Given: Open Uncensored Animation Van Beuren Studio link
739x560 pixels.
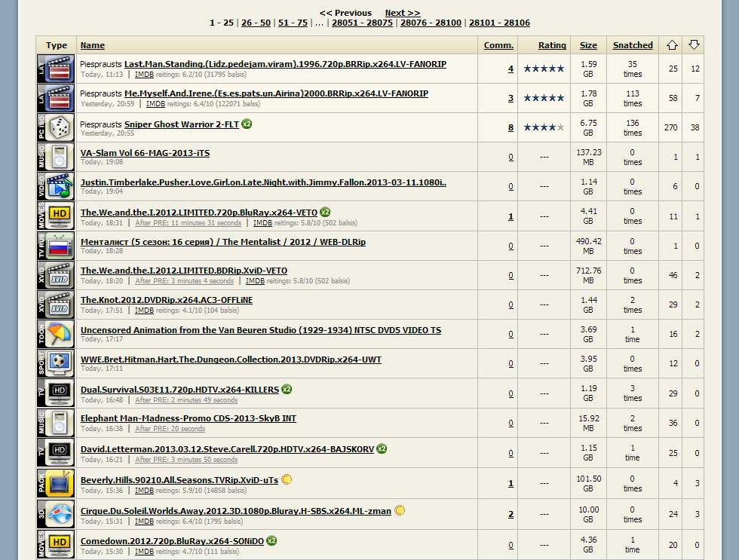Looking at the screenshot, I should click(x=261, y=330).
